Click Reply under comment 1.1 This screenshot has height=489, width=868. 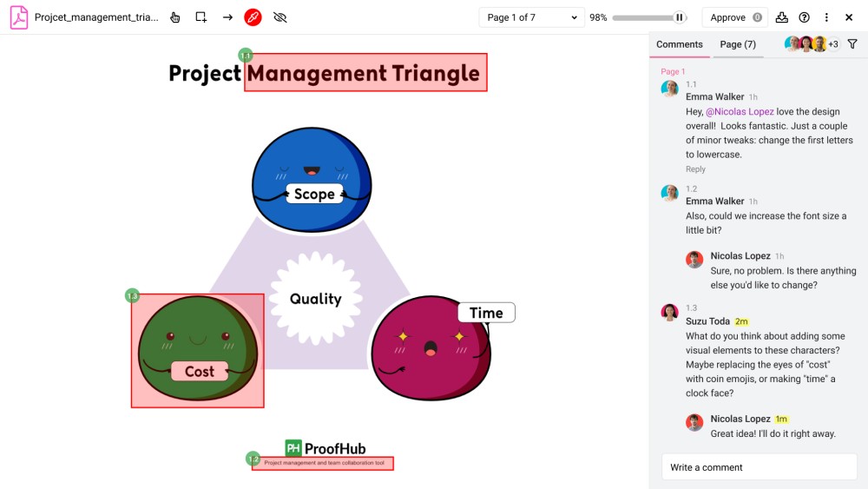coord(695,169)
